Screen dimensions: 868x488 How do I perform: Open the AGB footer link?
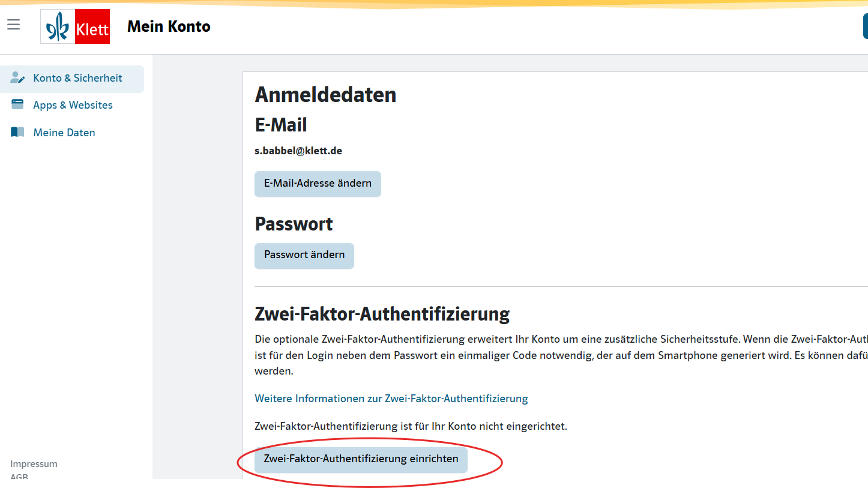[19, 477]
